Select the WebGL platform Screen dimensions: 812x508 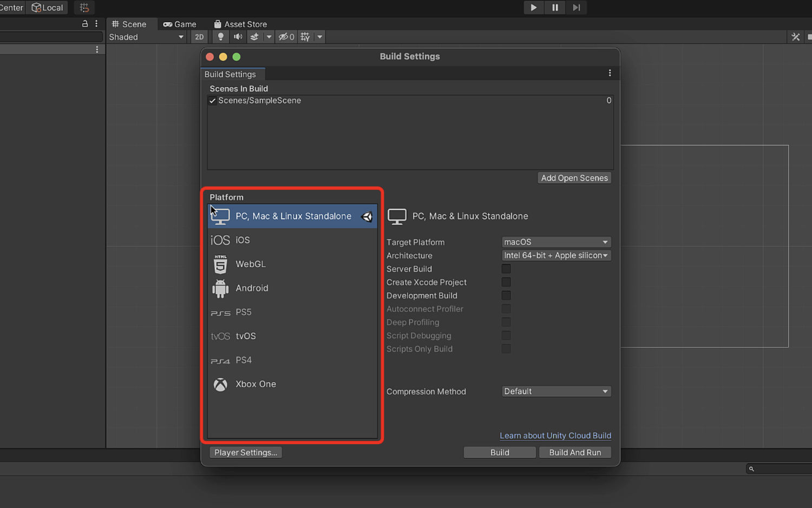coord(292,264)
